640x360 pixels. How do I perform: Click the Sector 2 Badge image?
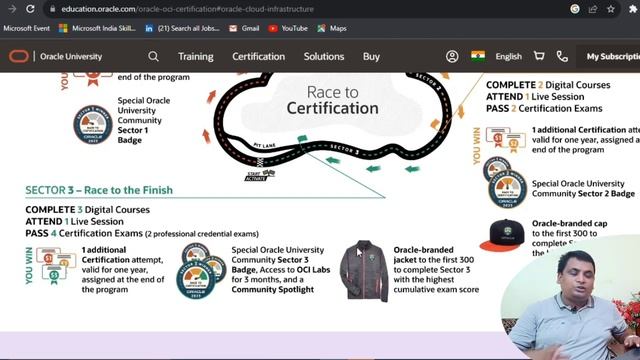click(505, 182)
